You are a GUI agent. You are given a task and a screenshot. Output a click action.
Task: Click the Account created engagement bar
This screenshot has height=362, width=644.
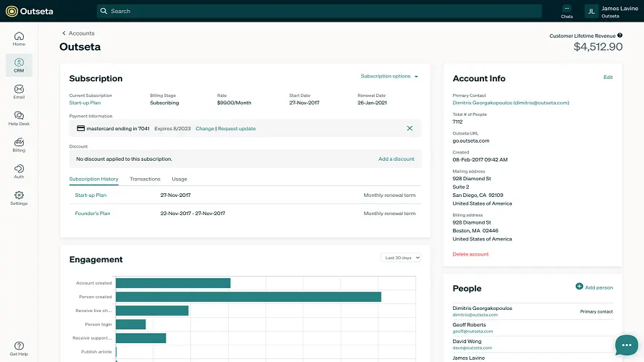(173, 283)
